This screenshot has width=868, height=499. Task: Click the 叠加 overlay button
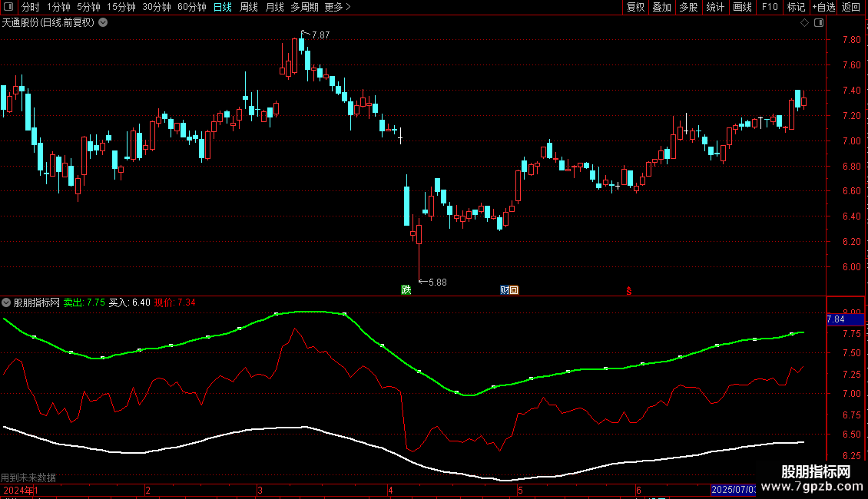pos(661,7)
